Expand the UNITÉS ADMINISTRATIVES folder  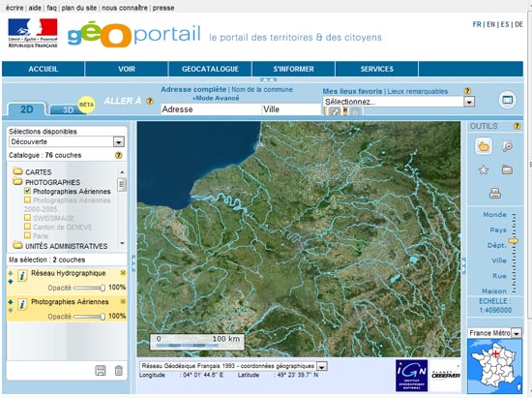point(17,245)
